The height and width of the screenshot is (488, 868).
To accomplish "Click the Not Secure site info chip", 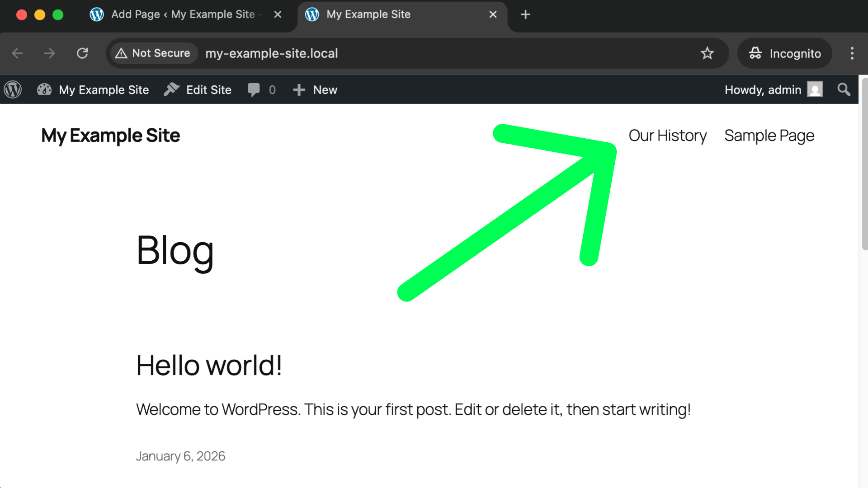I will coord(154,53).
